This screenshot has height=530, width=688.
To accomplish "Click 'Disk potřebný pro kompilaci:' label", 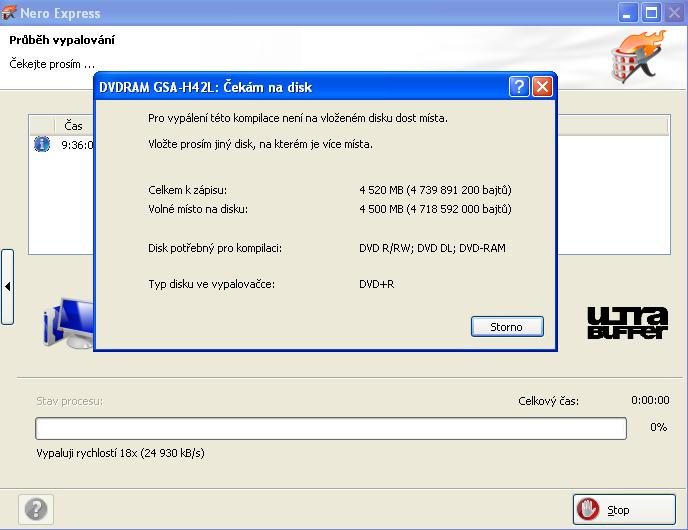I will (215, 248).
